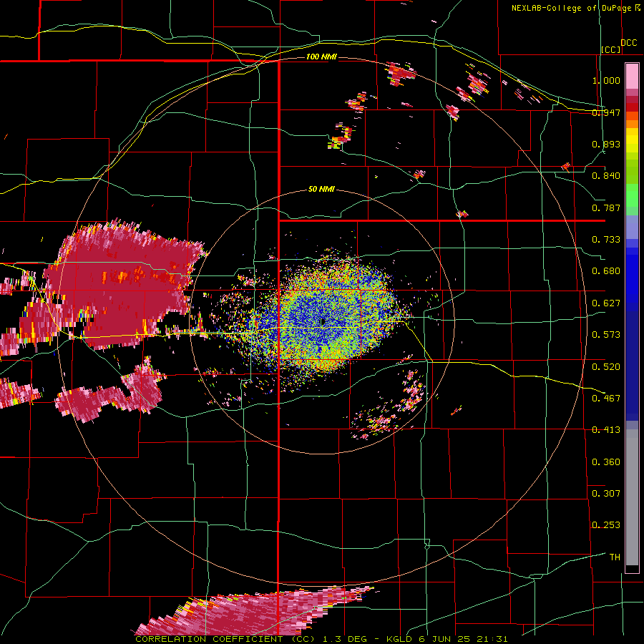Click the KGLD radar site marker at center

pyautogui.click(x=323, y=322)
